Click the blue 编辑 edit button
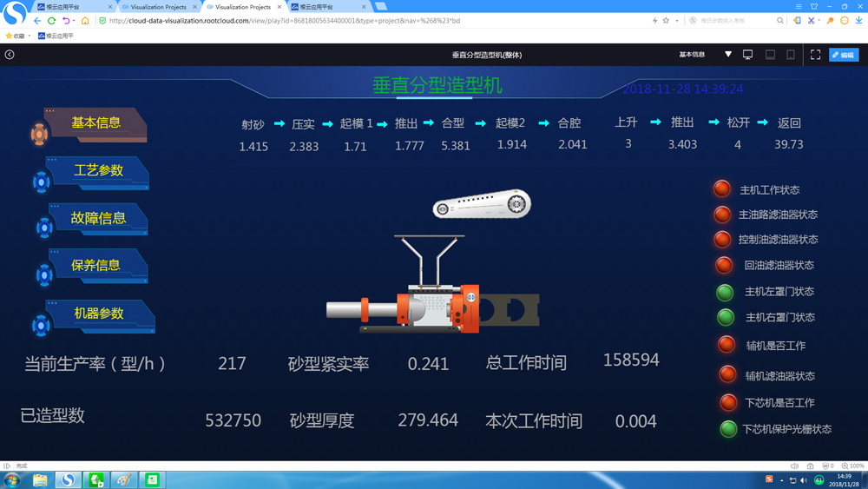Viewport: 868px width, 489px height. pos(844,55)
